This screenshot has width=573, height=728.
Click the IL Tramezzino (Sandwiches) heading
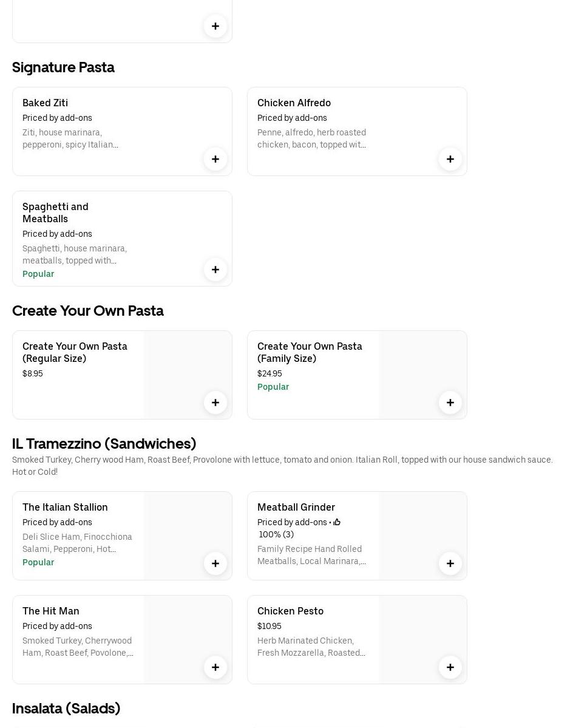[104, 444]
